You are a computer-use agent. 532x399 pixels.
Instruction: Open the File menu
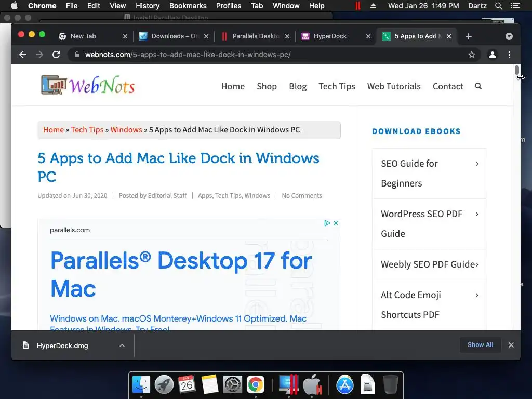[72, 6]
